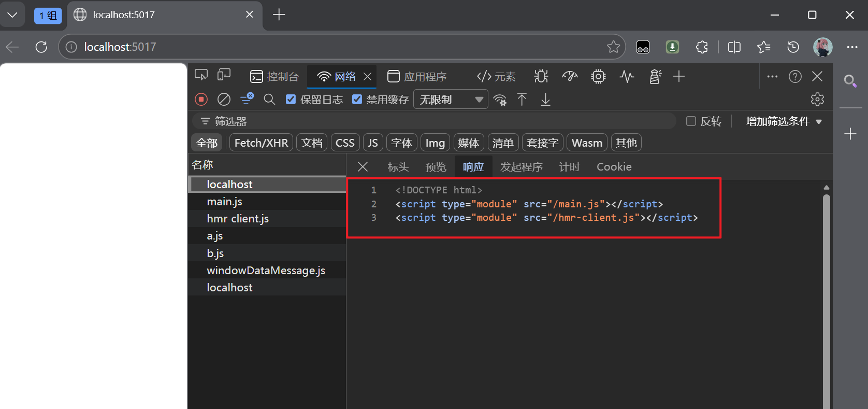
Task: Open network settings gear icon
Action: point(817,99)
